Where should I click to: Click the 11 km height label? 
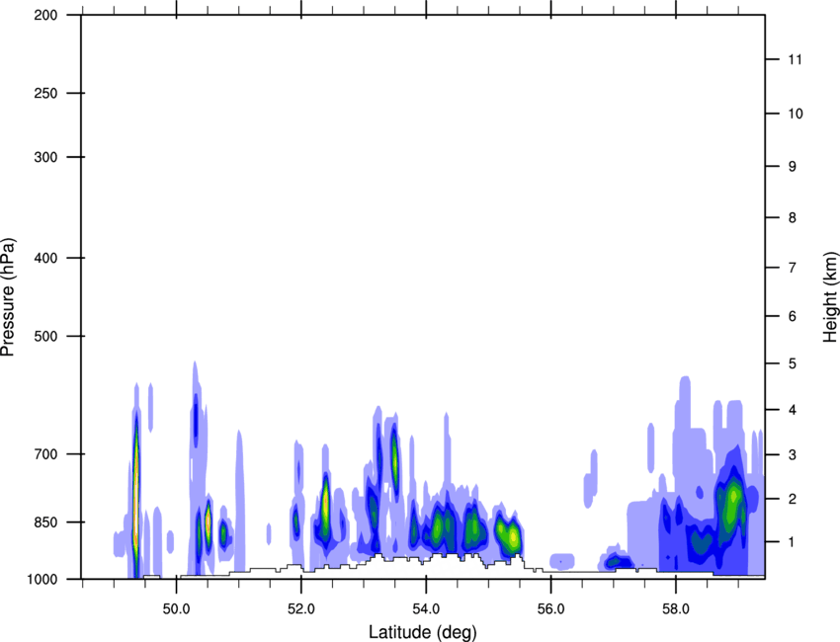pyautogui.click(x=796, y=59)
